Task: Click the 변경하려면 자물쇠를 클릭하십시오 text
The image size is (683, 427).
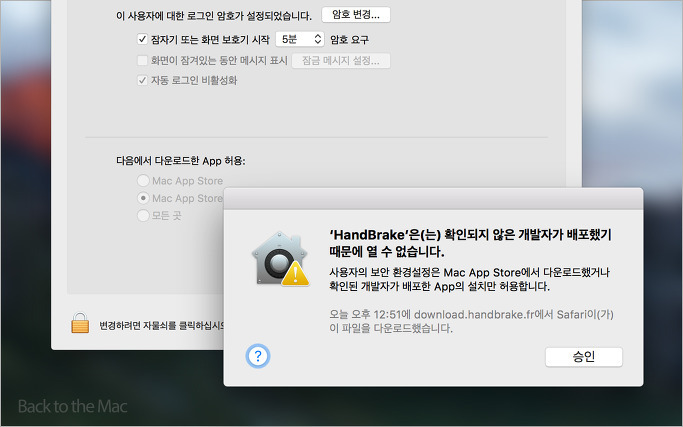Action: (162, 325)
